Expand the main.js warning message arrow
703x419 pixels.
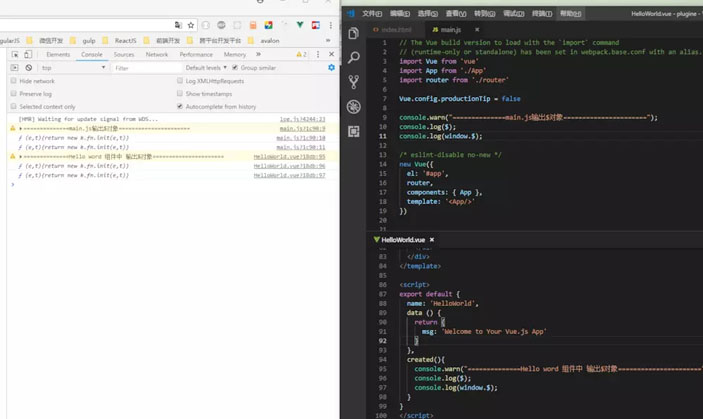[x=20, y=129]
